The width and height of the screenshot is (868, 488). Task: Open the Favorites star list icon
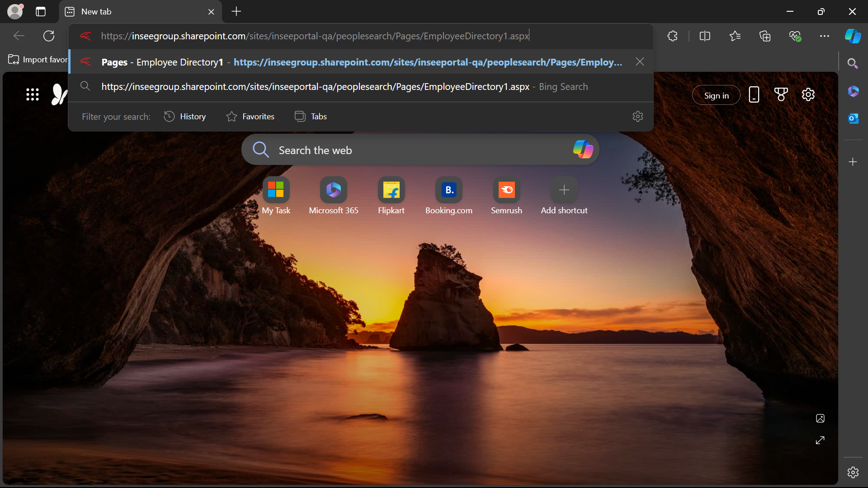(735, 36)
